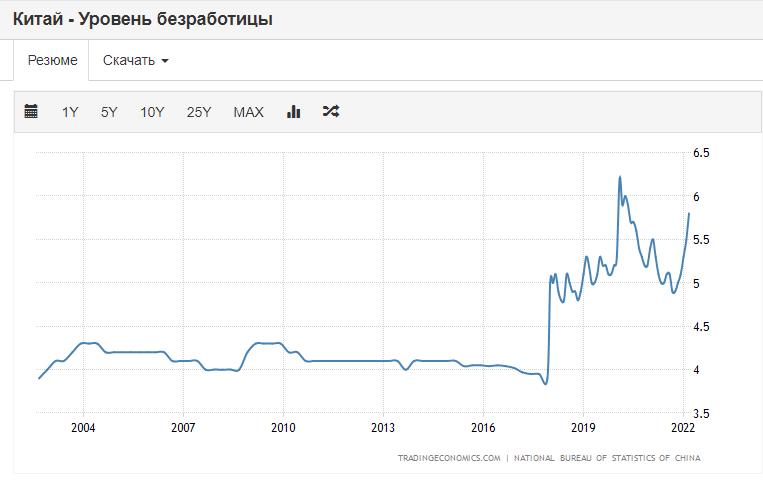Click the 2004 x-axis label
Viewport: 763px width, 500px height.
(84, 428)
